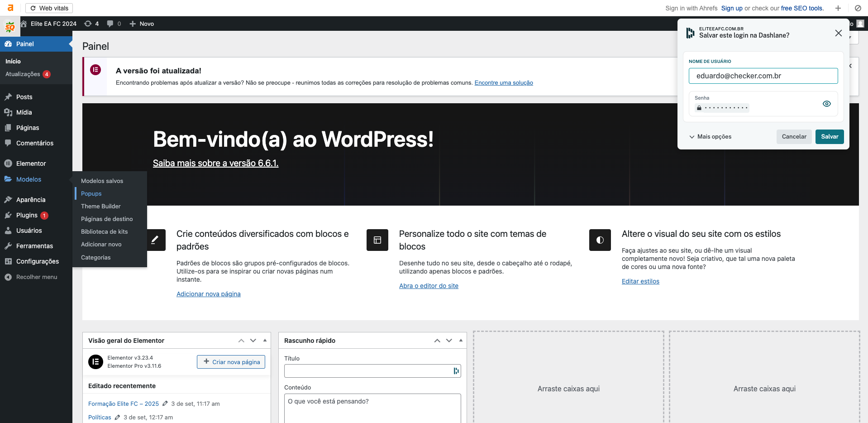Open Encontre uma solução link
Viewport: 868px width, 423px height.
(x=504, y=83)
